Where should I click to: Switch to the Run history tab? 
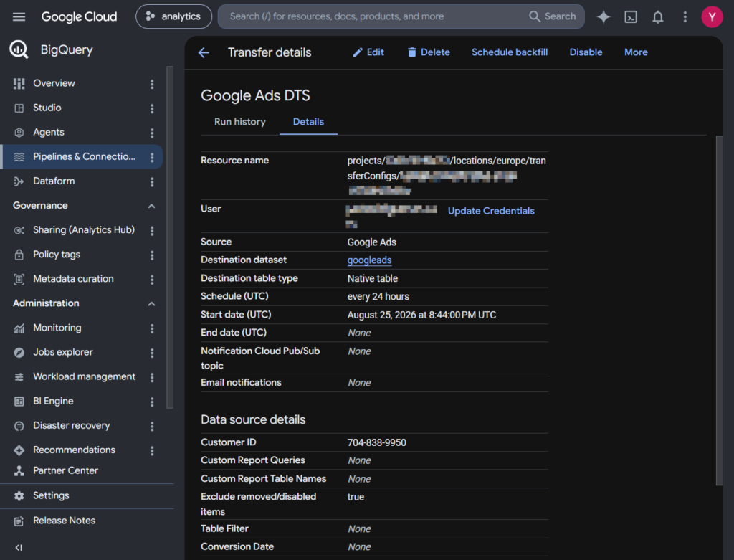pyautogui.click(x=239, y=122)
